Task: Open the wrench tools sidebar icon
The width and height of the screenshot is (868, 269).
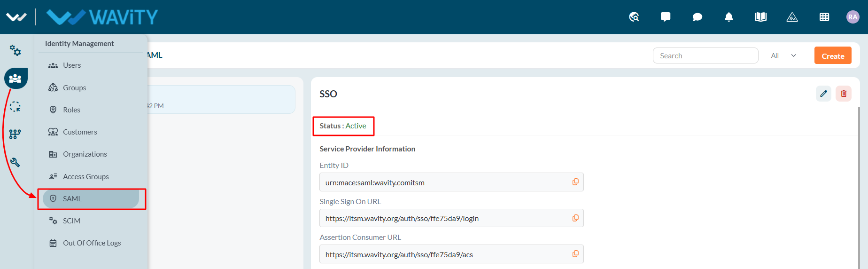Action: coord(15,162)
